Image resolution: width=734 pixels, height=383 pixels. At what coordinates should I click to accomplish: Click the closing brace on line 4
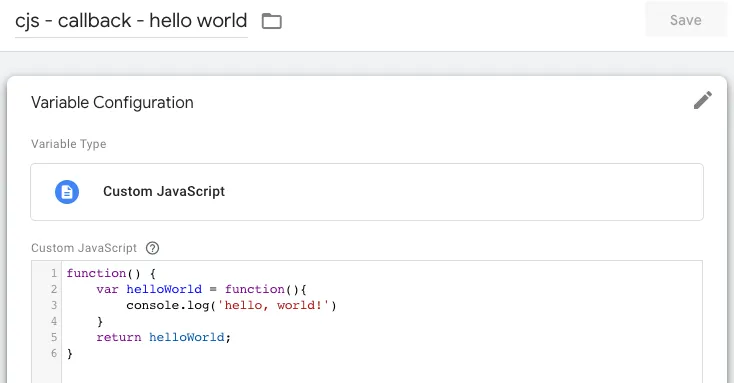(100, 322)
